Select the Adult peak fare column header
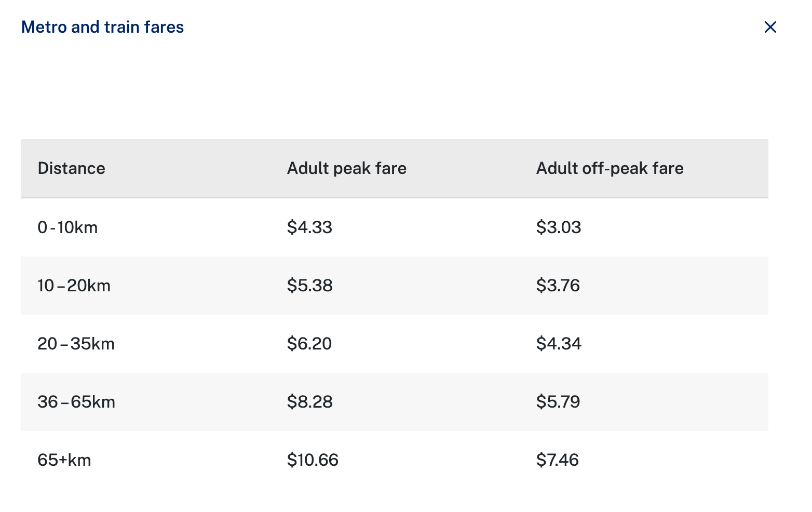The image size is (812, 512). point(347,168)
